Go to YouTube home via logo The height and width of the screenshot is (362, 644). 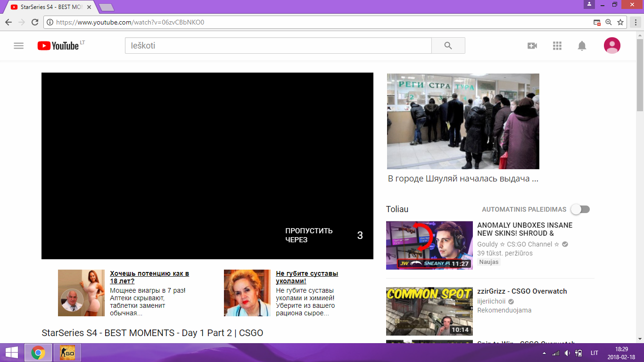(x=58, y=46)
